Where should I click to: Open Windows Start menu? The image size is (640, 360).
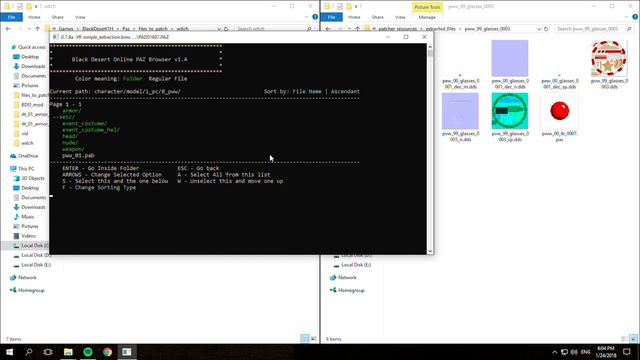(x=9, y=352)
